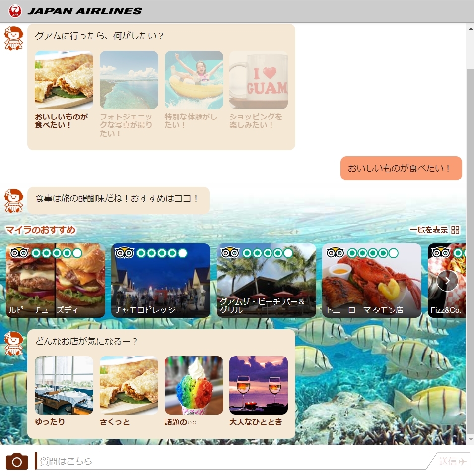Click the 送信 send button

tap(452, 461)
